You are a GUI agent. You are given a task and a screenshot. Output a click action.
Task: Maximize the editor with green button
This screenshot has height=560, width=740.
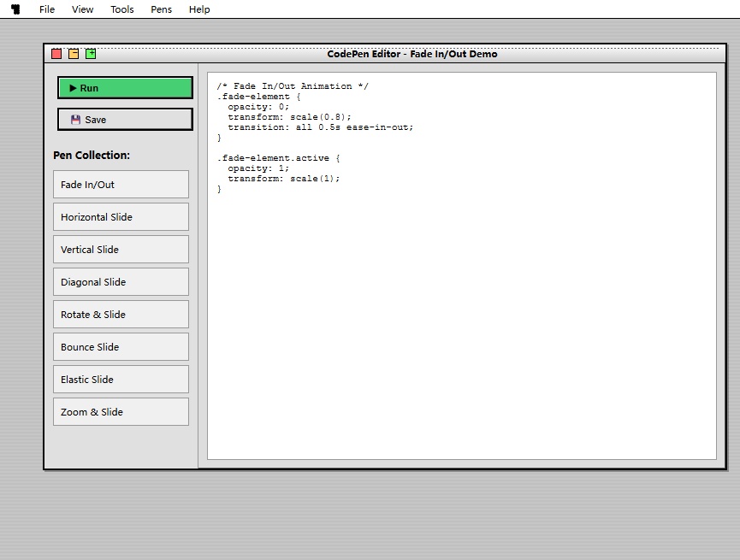pyautogui.click(x=91, y=54)
